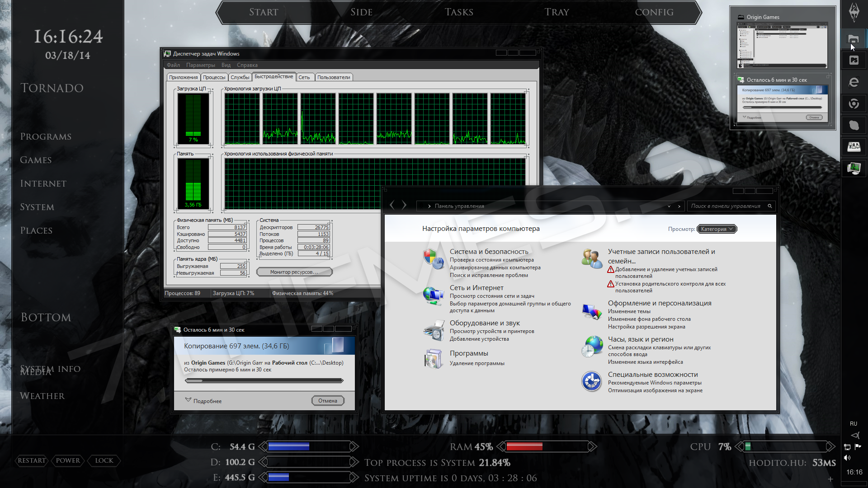Screen dimensions: 868x488
Task: Open Hardware and Sound category icon
Action: tap(434, 330)
